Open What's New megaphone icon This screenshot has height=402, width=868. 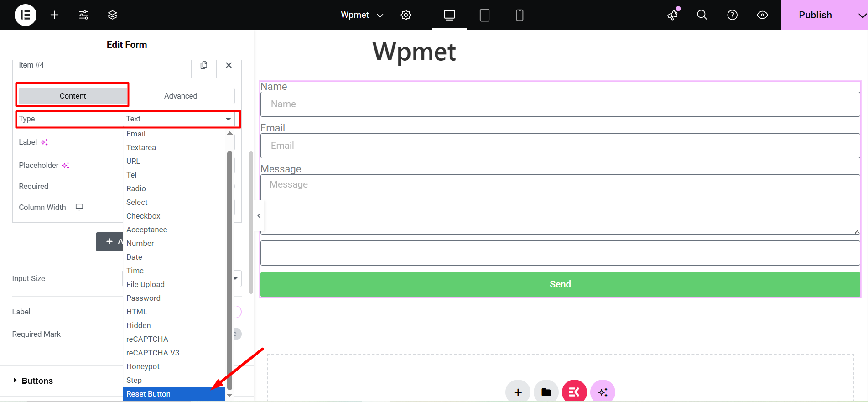pyautogui.click(x=673, y=15)
